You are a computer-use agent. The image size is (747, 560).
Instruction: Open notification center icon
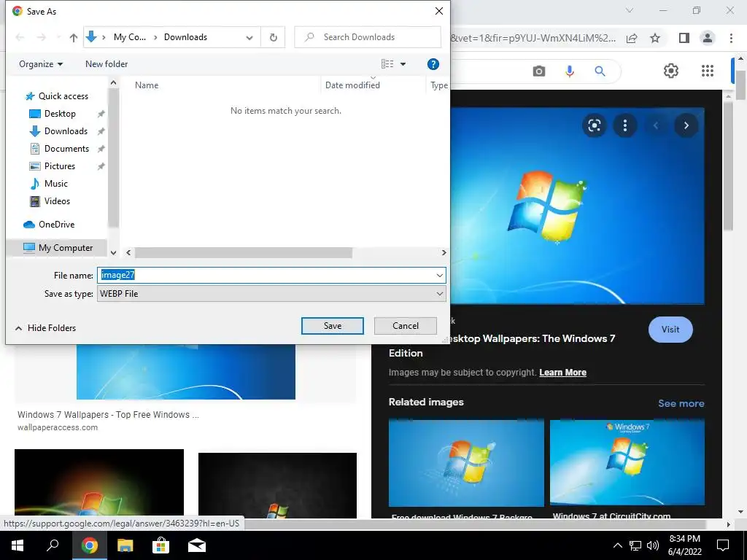click(723, 545)
